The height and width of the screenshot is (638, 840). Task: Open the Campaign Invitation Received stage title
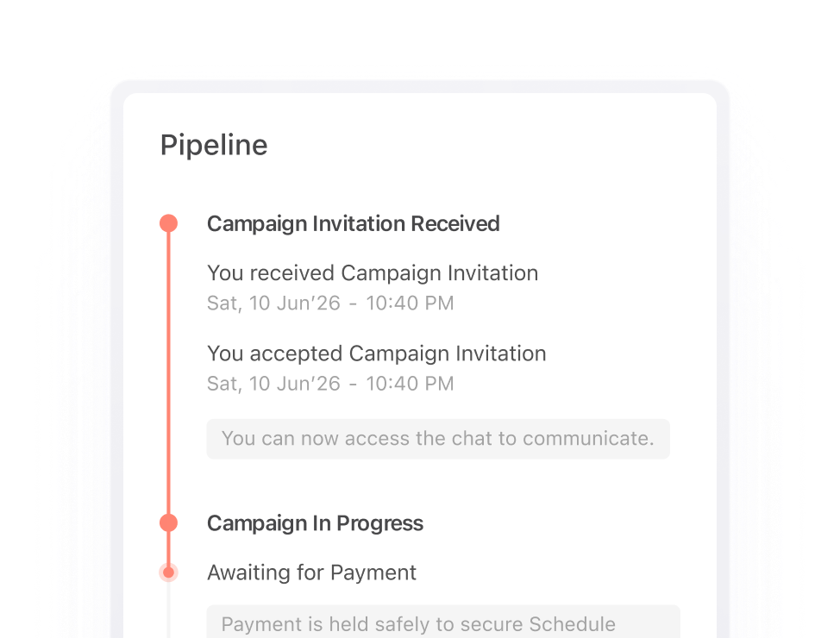point(353,224)
